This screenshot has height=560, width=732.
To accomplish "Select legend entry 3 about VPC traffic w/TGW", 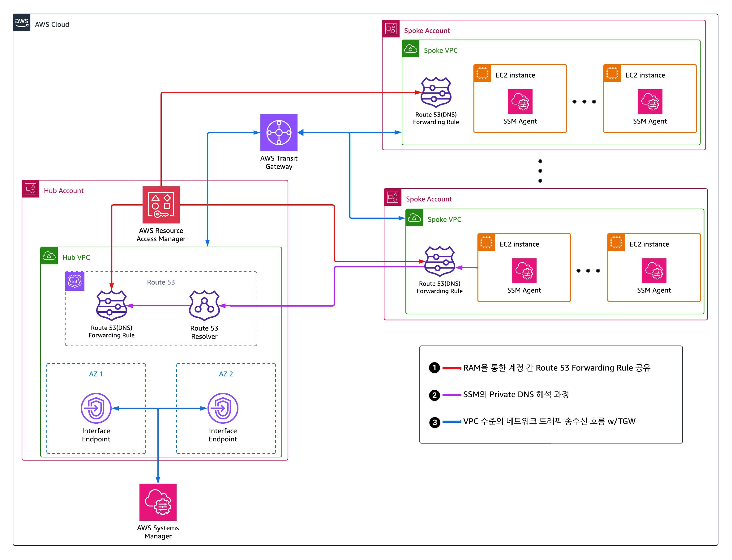I will click(x=532, y=422).
